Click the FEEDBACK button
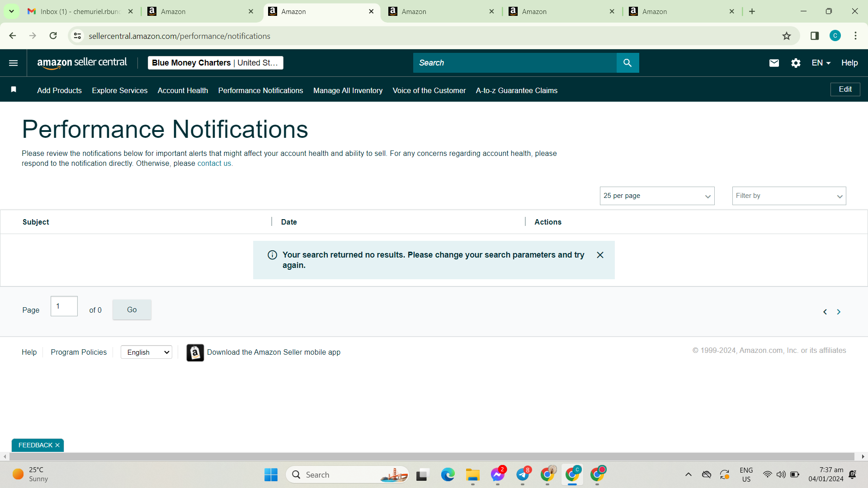This screenshot has height=488, width=868. 35,445
